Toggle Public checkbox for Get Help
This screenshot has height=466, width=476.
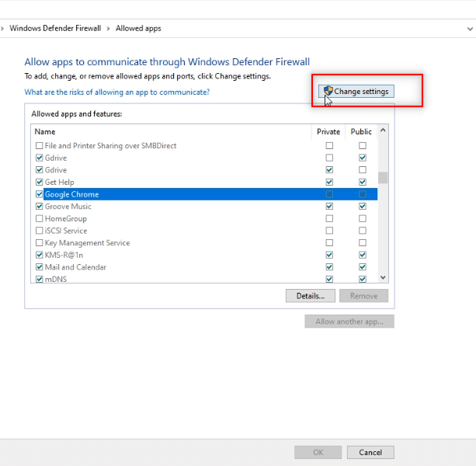[x=363, y=183]
